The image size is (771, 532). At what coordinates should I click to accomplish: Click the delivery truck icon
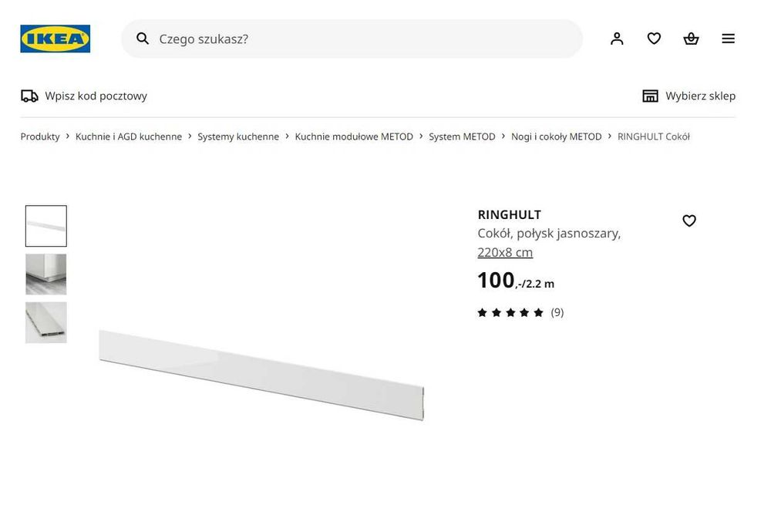[29, 96]
